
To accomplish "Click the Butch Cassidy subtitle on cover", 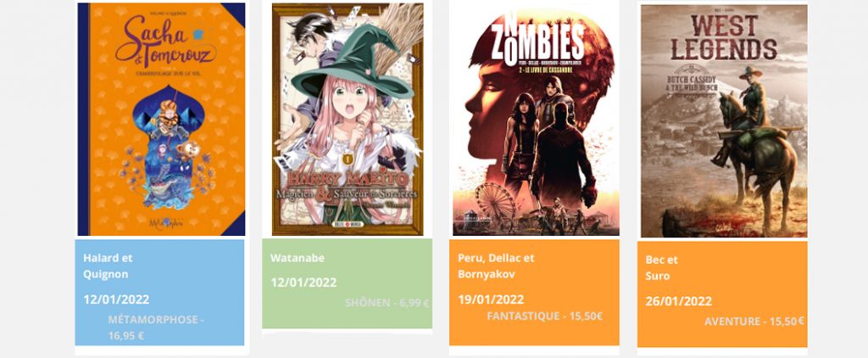I will click(x=693, y=83).
